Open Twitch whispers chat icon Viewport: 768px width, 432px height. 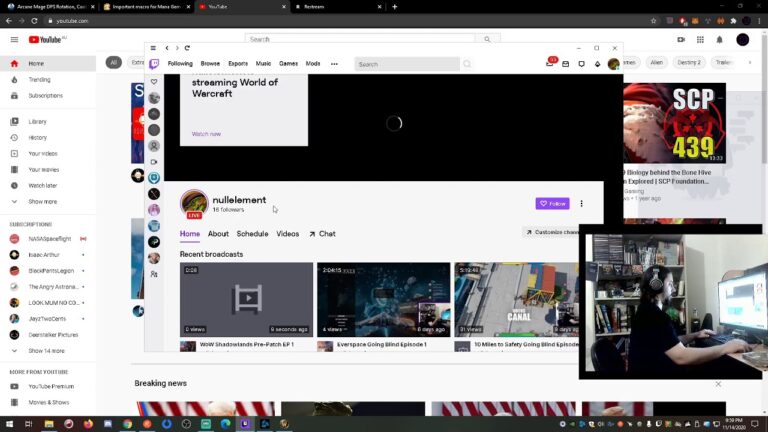pyautogui.click(x=581, y=64)
